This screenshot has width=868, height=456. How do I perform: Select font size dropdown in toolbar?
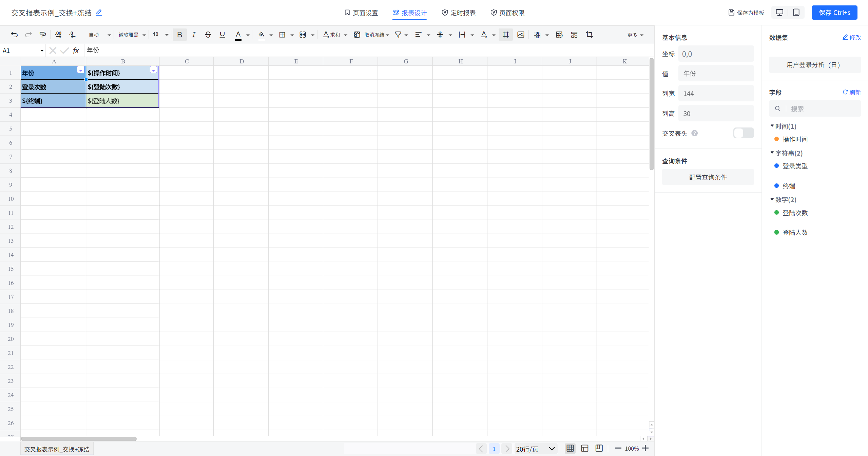159,35
